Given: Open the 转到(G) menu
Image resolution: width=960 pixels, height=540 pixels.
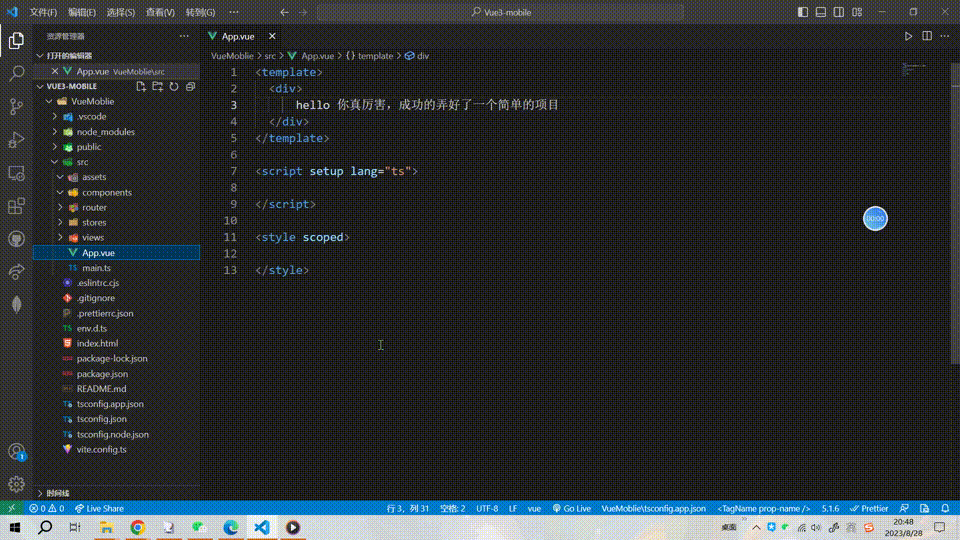Looking at the screenshot, I should click(200, 12).
